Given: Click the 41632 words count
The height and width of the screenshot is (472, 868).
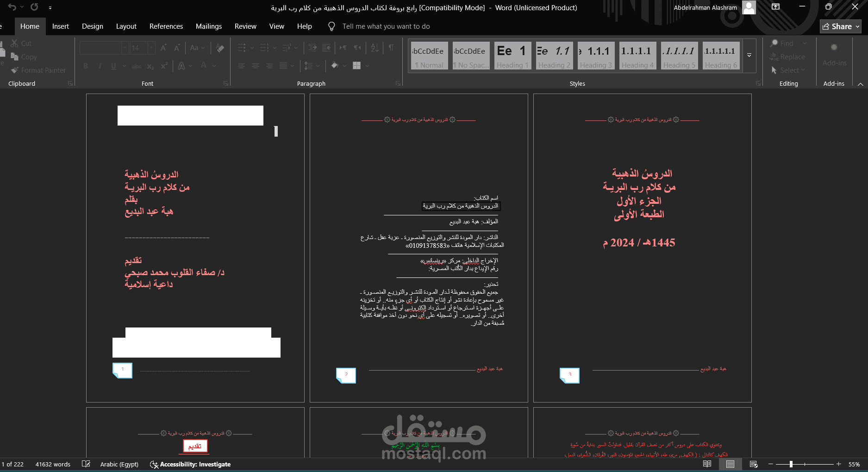Looking at the screenshot, I should tap(53, 464).
